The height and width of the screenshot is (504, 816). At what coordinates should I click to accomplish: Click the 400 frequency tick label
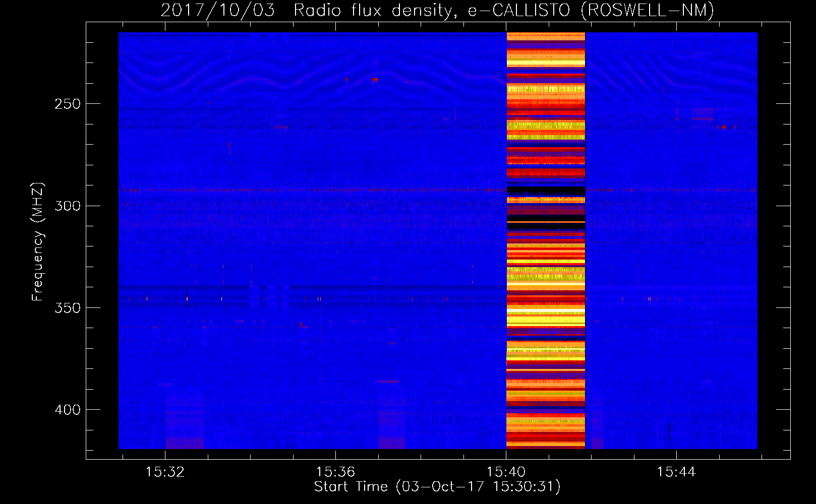pos(68,410)
